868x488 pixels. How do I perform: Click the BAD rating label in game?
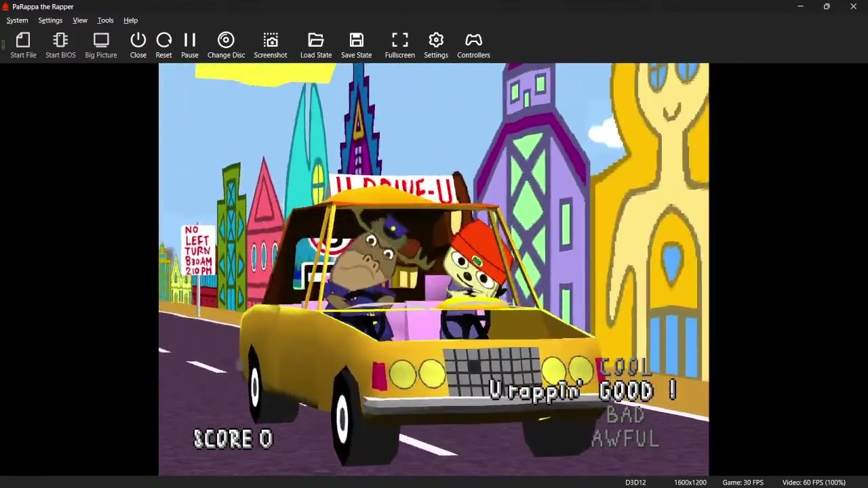click(x=625, y=414)
